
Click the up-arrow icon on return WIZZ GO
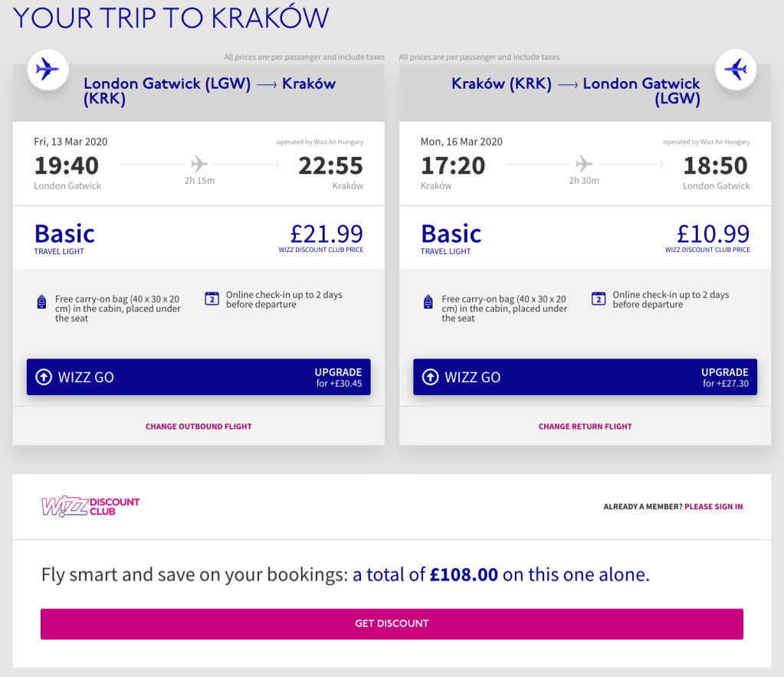point(431,377)
